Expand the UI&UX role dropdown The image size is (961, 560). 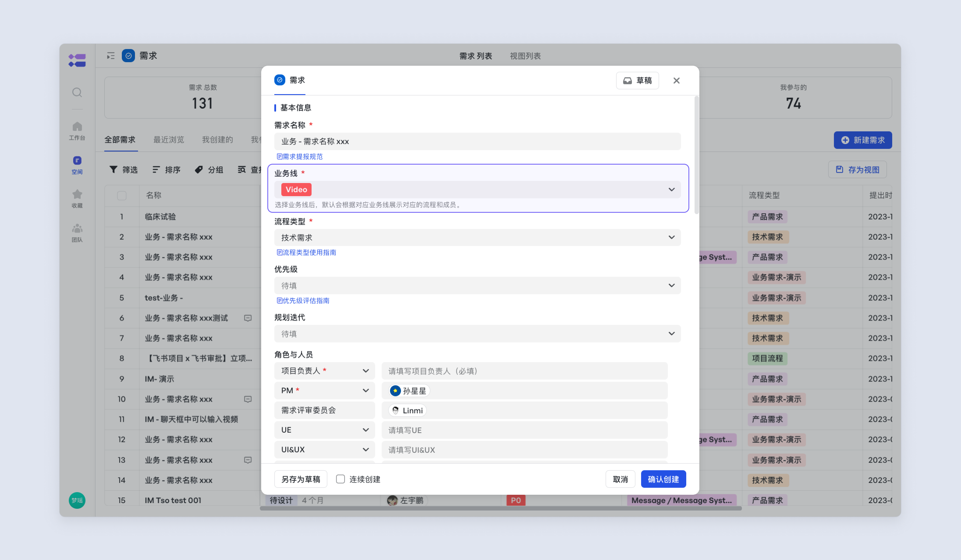[x=324, y=449]
